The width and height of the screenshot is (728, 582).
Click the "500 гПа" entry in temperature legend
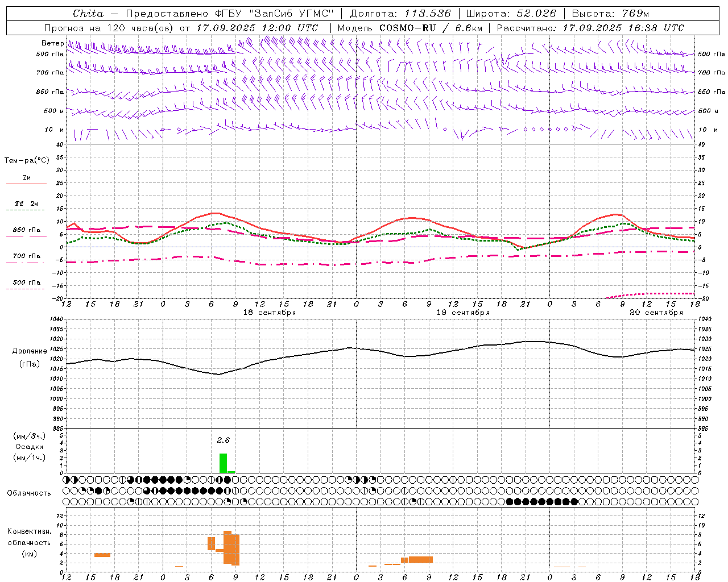point(27,282)
